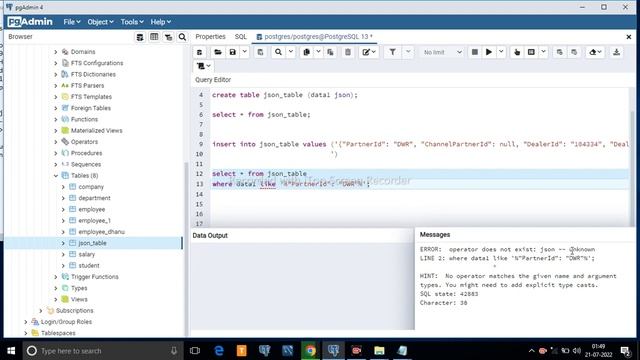Expand the json_table node arrow
640x360 pixels.
[x=63, y=243]
